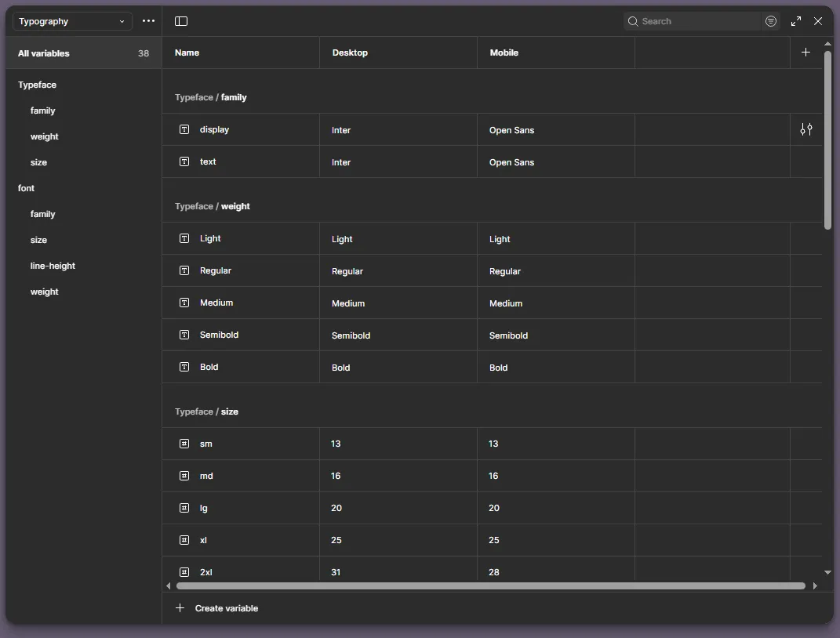Click inside the Search input field

tap(690, 21)
